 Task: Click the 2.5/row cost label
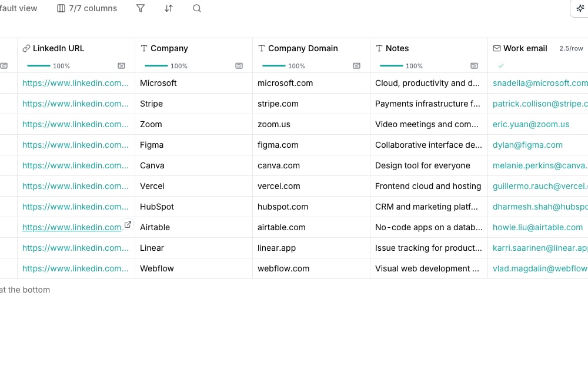(x=571, y=48)
